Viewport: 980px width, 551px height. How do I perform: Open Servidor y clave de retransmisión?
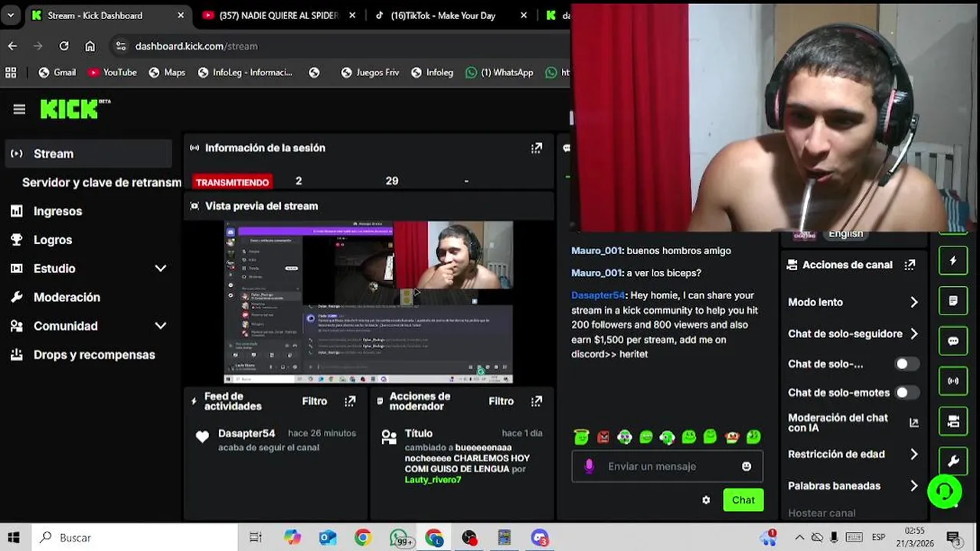click(101, 183)
